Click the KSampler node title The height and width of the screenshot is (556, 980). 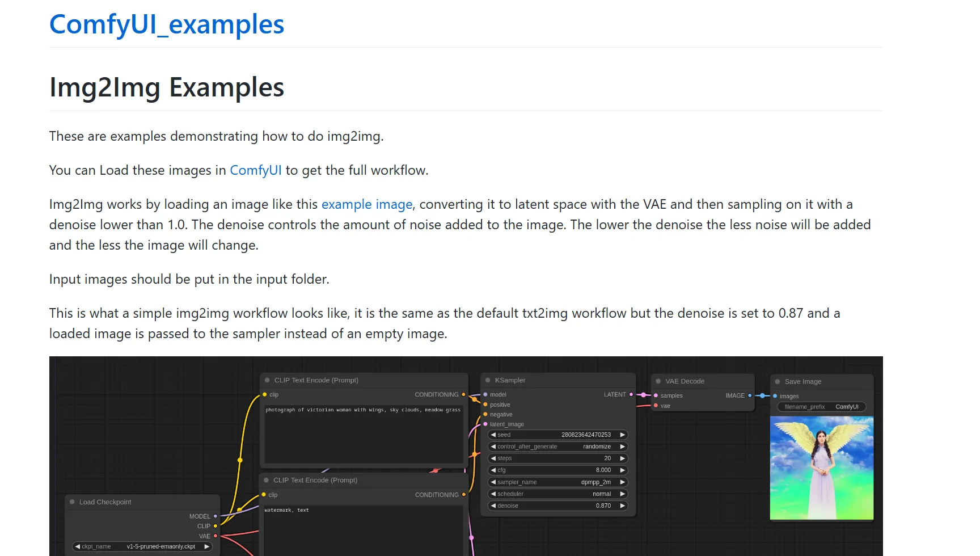click(x=510, y=380)
